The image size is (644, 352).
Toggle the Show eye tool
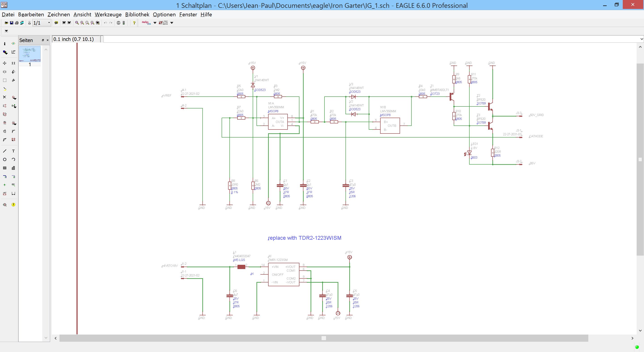pyautogui.click(x=13, y=44)
